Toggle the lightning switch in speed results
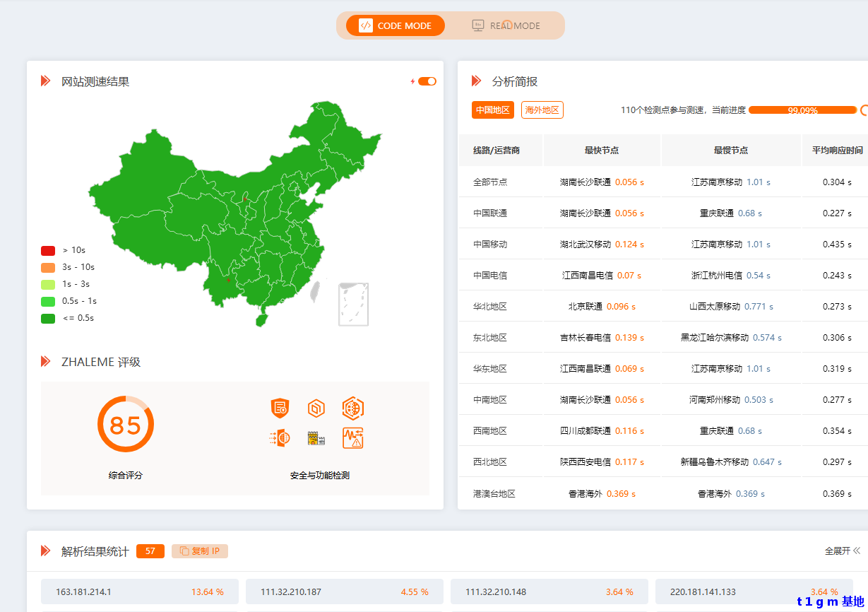 pos(427,81)
